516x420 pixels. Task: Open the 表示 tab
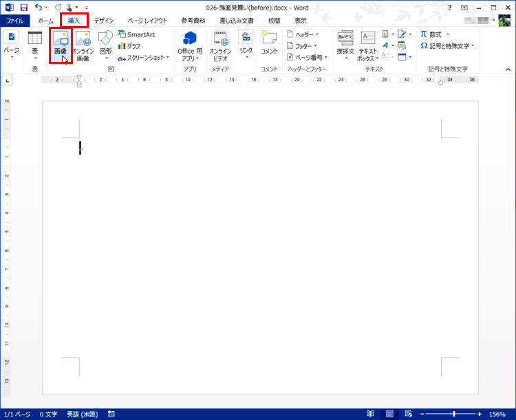coord(300,21)
